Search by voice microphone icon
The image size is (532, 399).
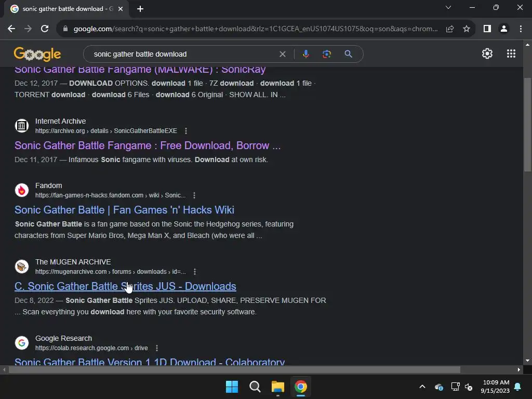(305, 54)
